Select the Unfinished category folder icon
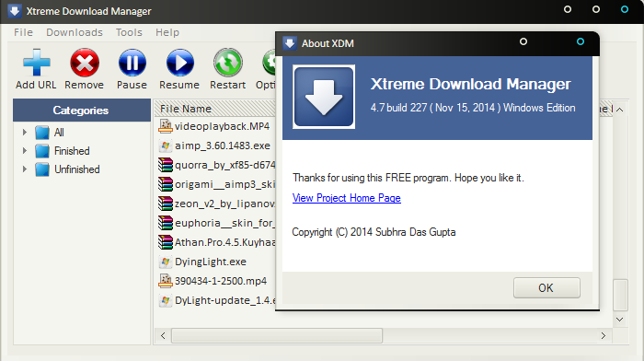 point(42,169)
